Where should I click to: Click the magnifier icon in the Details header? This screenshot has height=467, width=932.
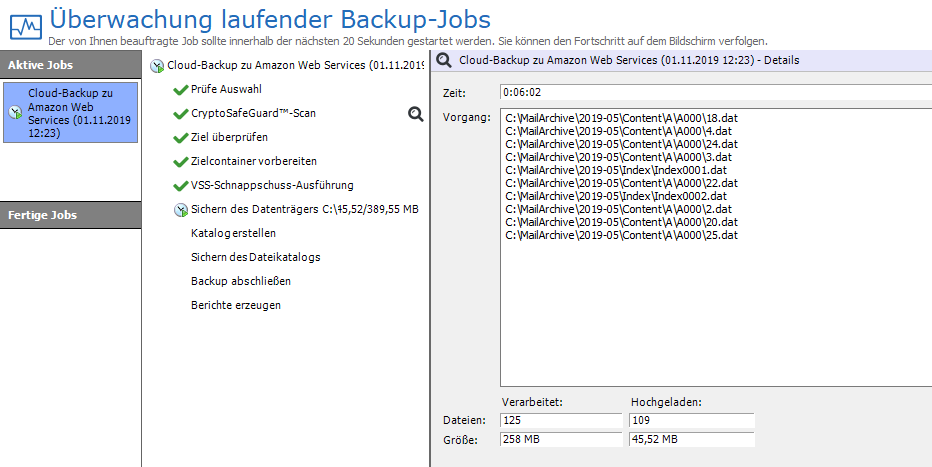pyautogui.click(x=445, y=61)
